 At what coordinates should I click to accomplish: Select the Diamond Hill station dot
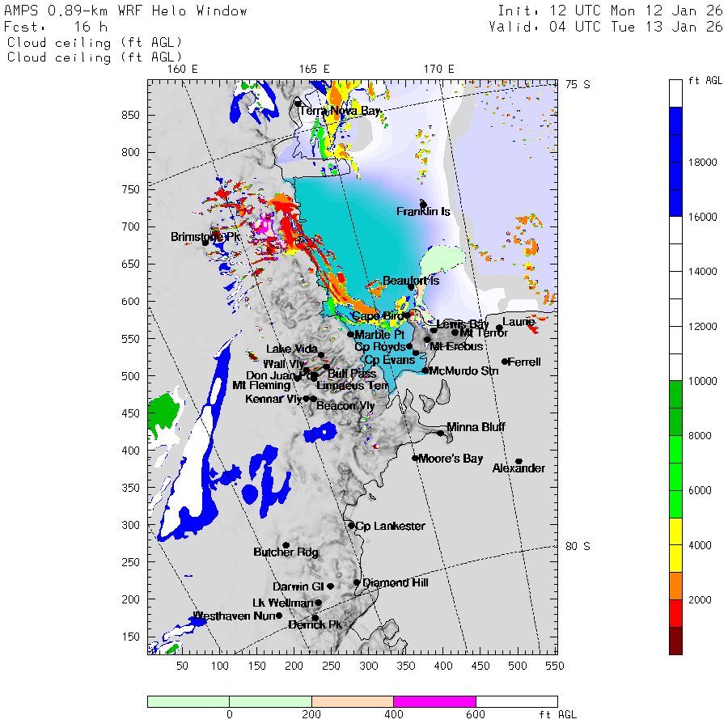tap(357, 582)
